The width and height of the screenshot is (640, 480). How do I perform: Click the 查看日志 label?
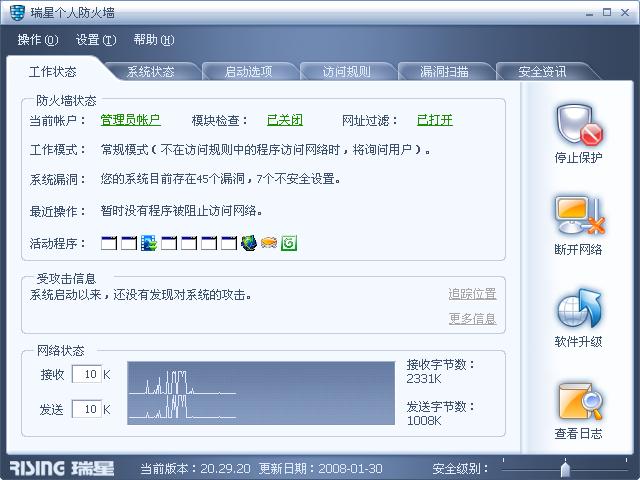(x=578, y=433)
